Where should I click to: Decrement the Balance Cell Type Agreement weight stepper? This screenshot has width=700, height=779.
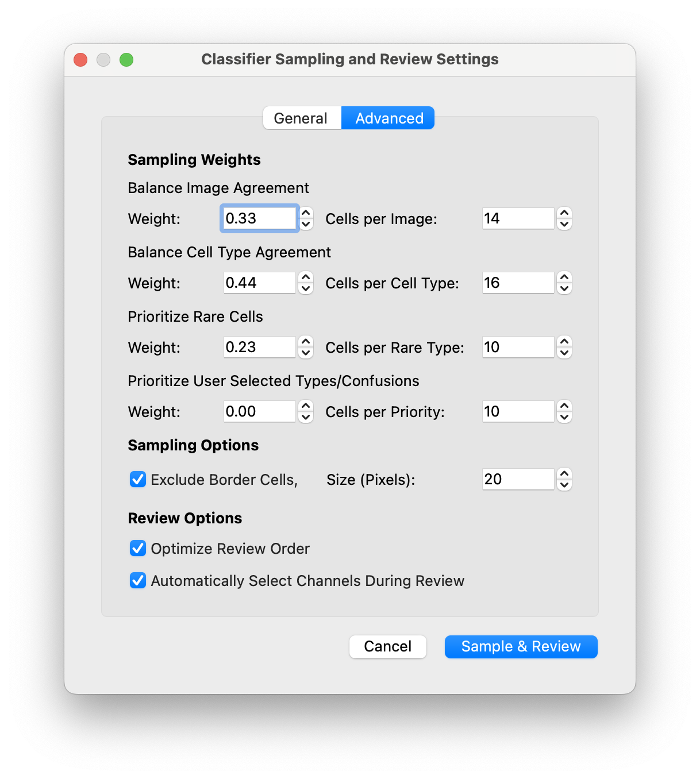(306, 288)
